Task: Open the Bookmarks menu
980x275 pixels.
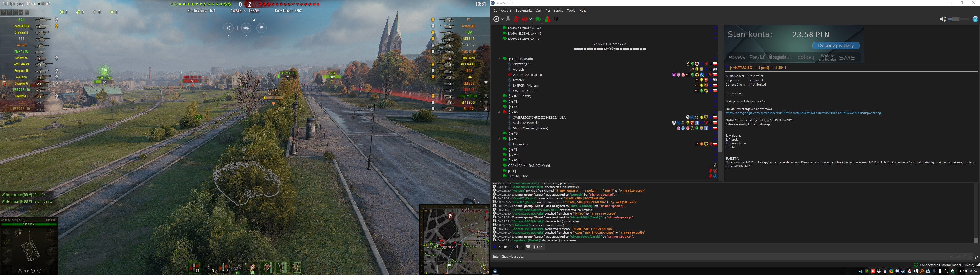Action: tap(523, 11)
